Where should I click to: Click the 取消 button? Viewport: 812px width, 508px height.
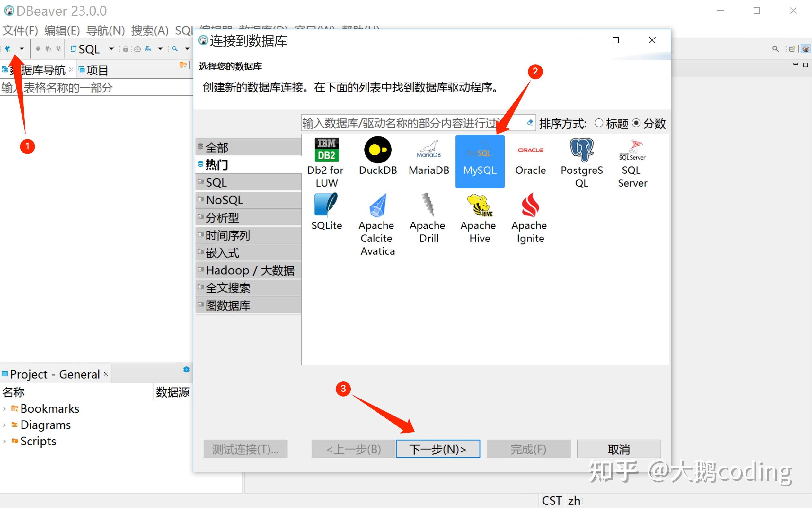tap(618, 449)
